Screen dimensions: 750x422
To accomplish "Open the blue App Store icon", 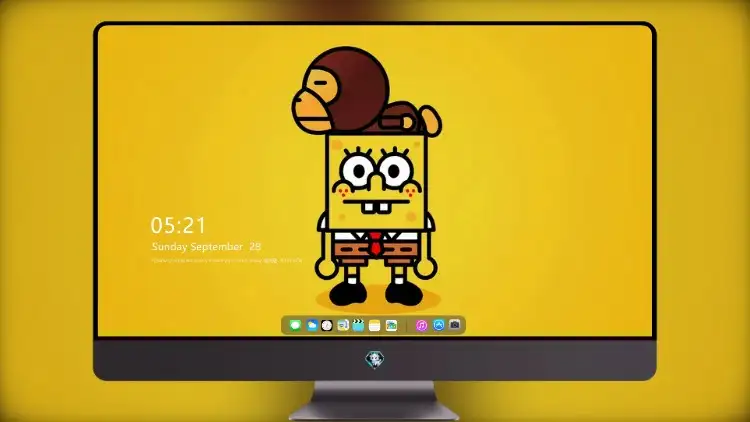I will click(x=438, y=325).
